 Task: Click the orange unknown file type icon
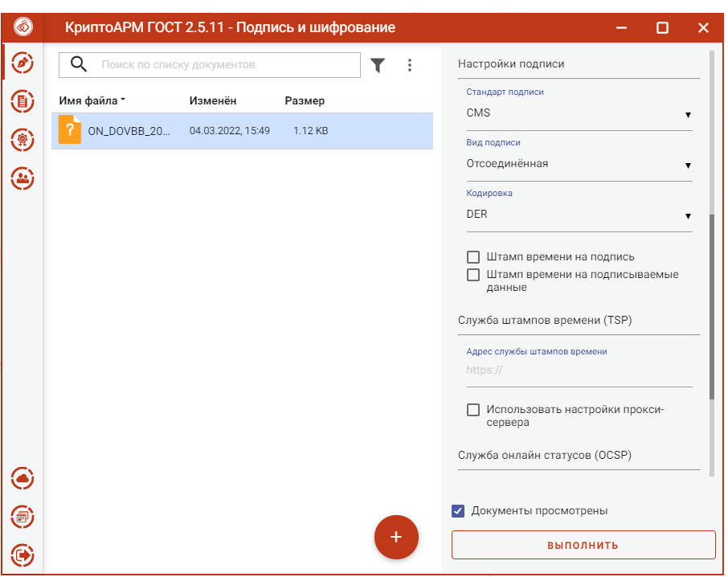point(70,129)
